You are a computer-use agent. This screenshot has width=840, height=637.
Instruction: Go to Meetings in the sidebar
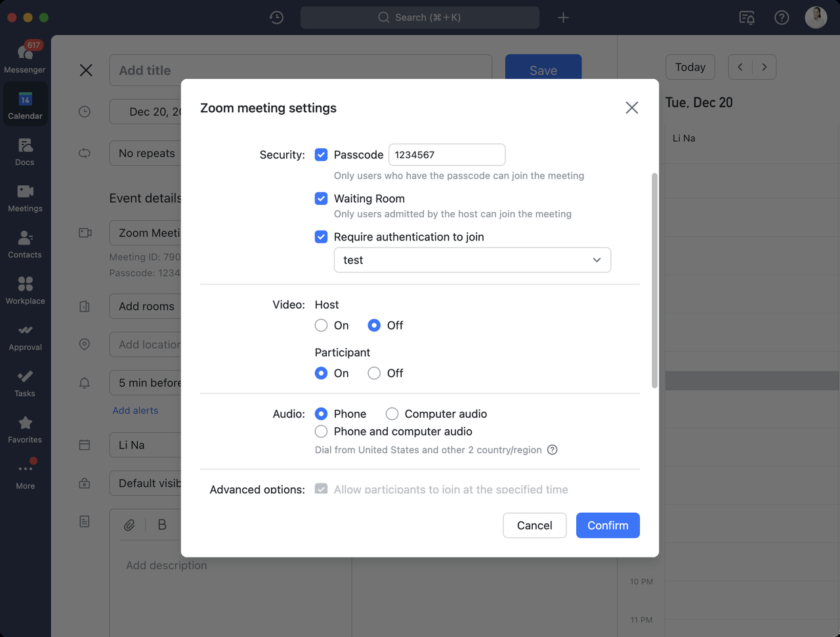point(25,197)
